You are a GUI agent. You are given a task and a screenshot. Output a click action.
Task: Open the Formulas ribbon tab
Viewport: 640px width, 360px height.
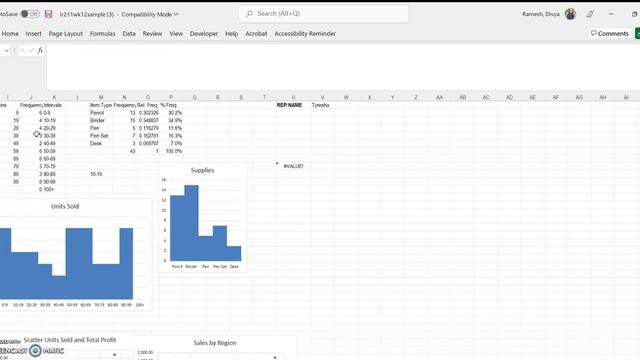pos(102,33)
